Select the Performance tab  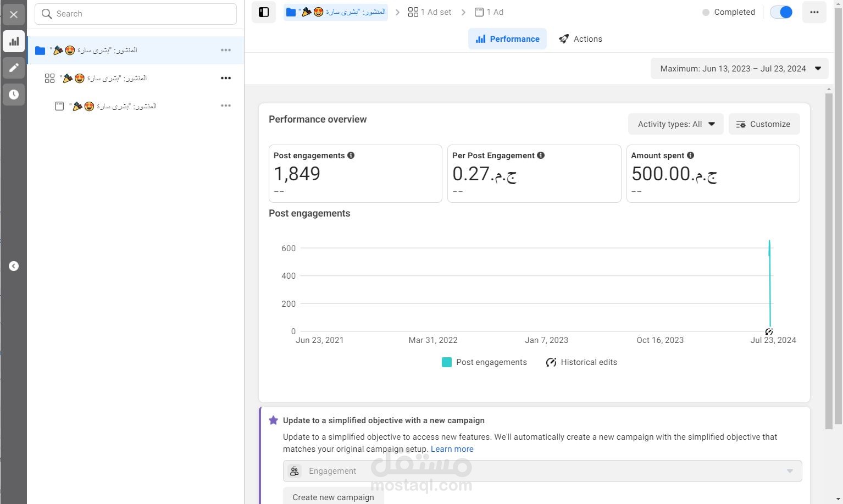click(507, 39)
